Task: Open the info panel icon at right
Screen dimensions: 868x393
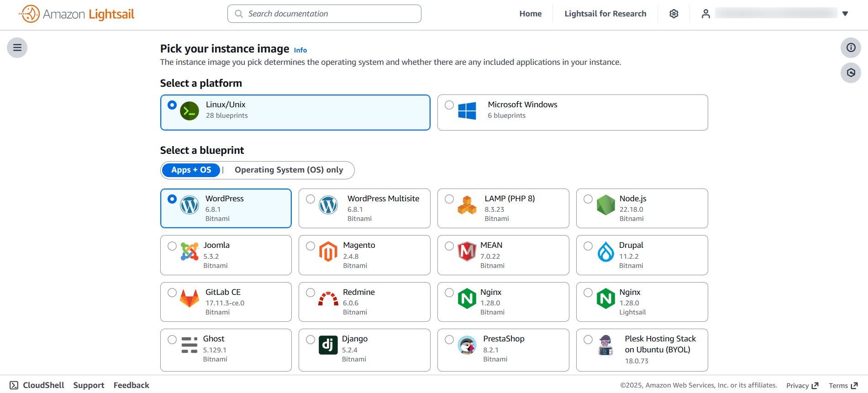Action: click(x=851, y=47)
